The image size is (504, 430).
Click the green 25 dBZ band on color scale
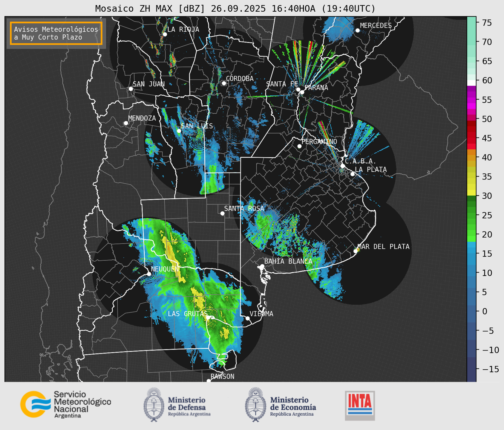(x=471, y=215)
